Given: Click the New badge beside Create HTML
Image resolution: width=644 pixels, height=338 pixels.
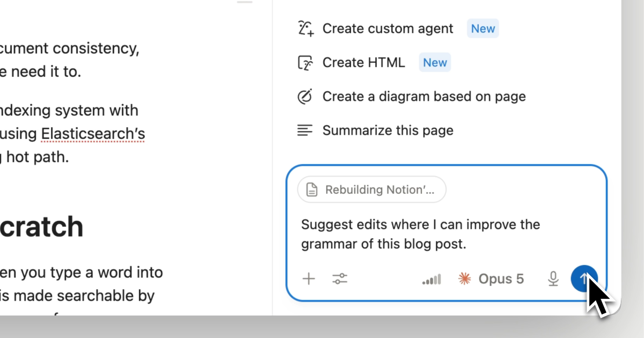Looking at the screenshot, I should click(x=435, y=63).
